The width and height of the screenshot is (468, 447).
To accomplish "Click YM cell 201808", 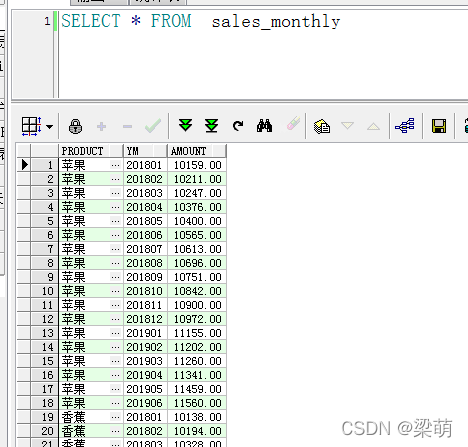I will pos(145,263).
